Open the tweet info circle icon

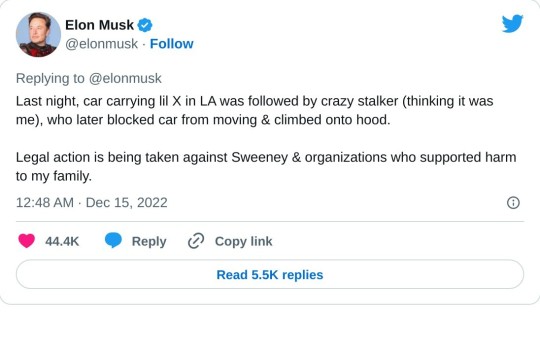coord(513,203)
